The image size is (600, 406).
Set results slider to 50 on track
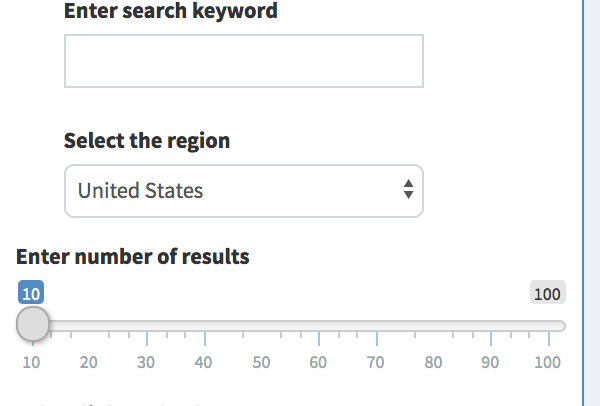261,325
